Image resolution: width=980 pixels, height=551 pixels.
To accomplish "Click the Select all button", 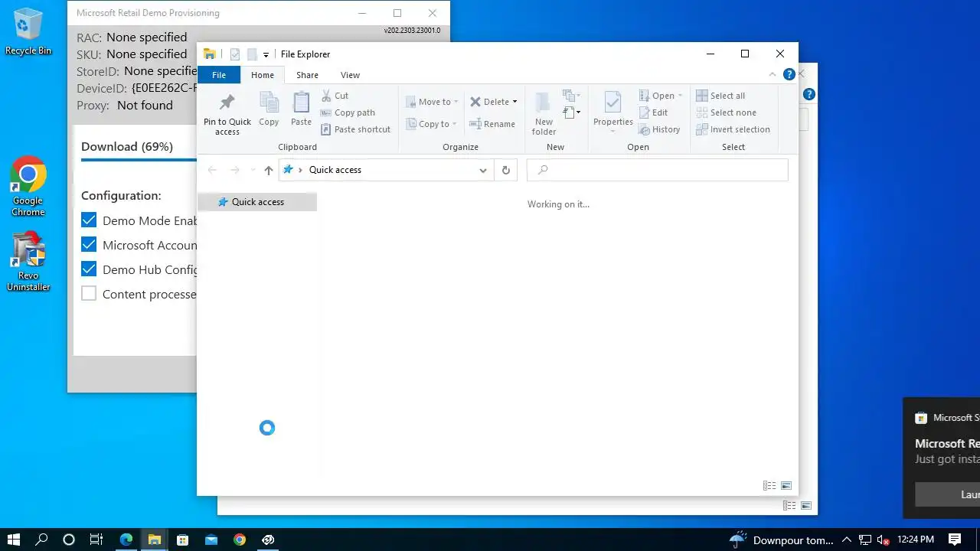I will point(720,96).
